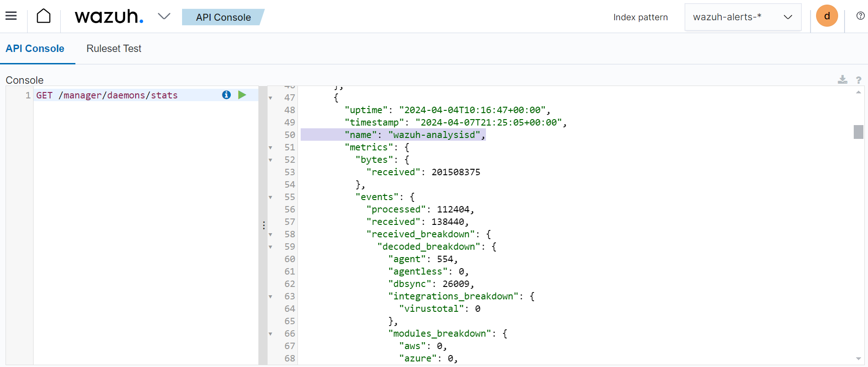Viewport: 868px width, 367px height.
Task: Collapse "received_breakdown" at line 58
Action: coord(271,235)
